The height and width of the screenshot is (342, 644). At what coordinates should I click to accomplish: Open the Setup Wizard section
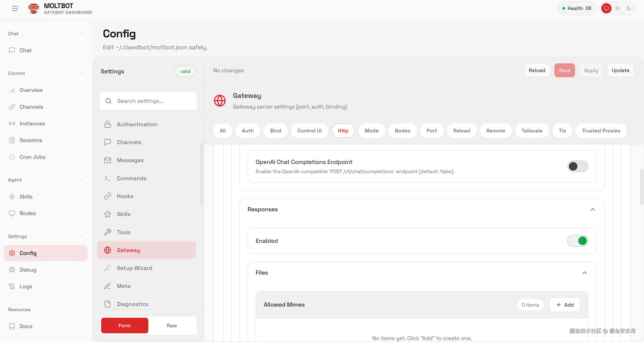click(x=134, y=268)
